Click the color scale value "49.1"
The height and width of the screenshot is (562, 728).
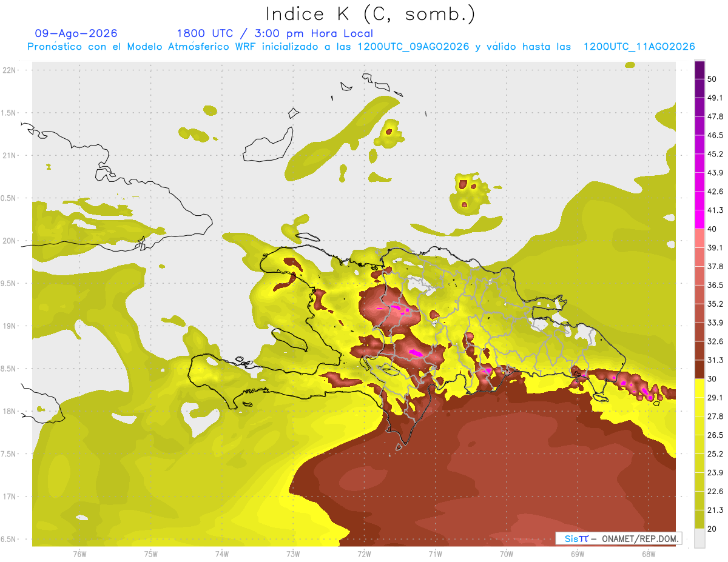click(x=715, y=98)
